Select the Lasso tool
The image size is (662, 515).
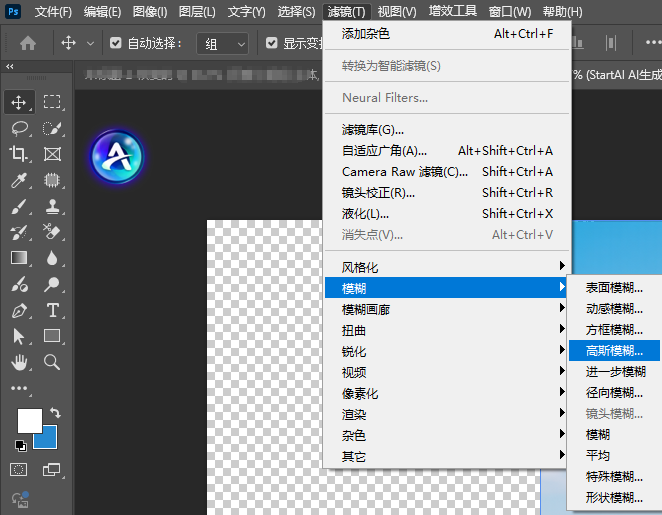pos(19,128)
